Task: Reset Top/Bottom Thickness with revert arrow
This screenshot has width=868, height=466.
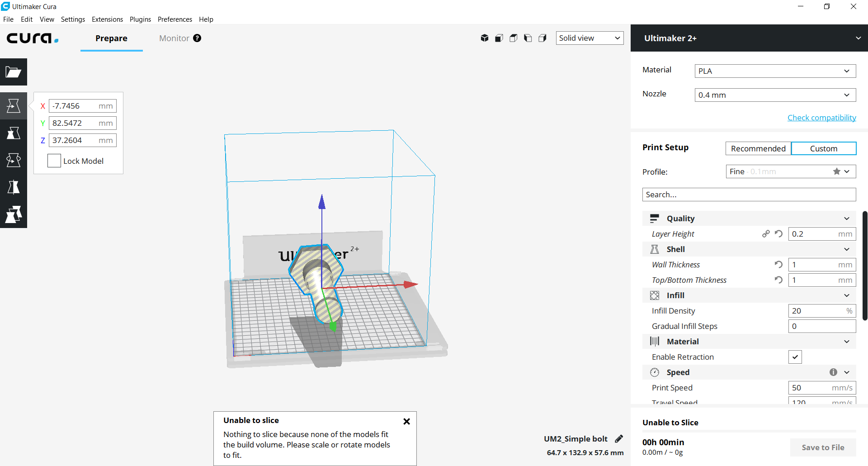Action: (778, 280)
